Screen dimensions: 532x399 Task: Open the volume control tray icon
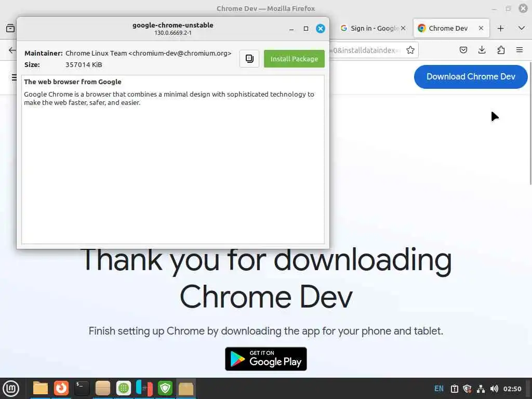click(494, 389)
